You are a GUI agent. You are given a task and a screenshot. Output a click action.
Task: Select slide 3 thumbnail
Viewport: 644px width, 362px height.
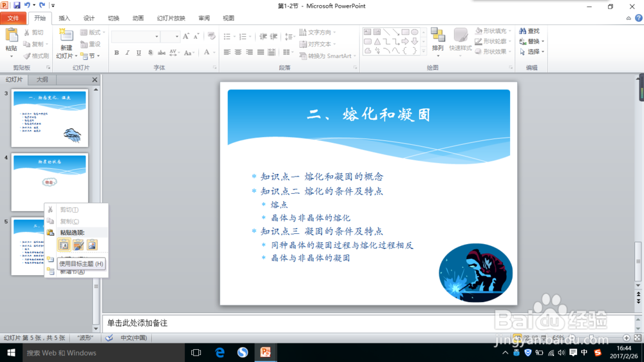50,119
